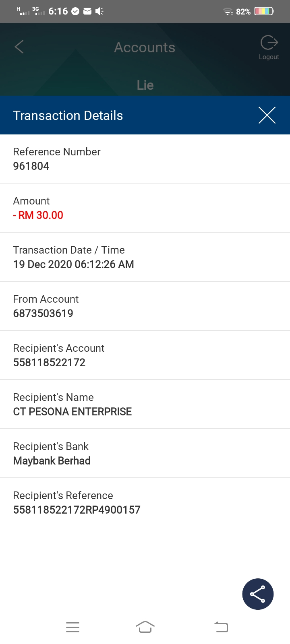The height and width of the screenshot is (644, 290).
Task: Tap the mail notification icon
Action: click(x=87, y=11)
